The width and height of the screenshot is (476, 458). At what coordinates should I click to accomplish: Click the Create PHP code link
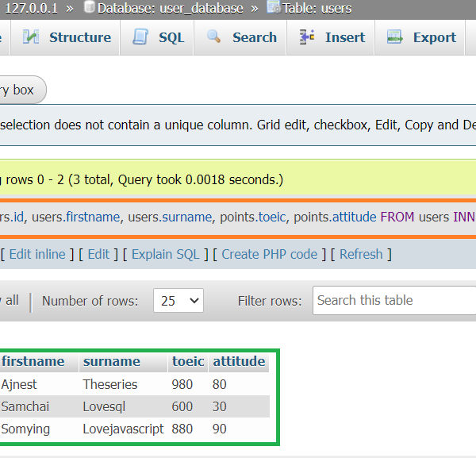[x=269, y=254]
